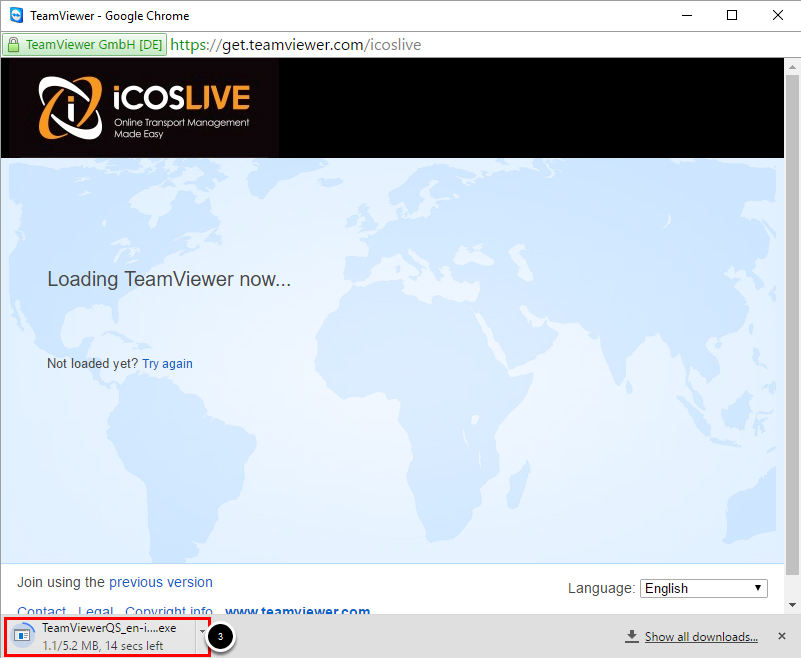Click the 'Loading TeamViewer now...' text
Viewport: 801px width, 658px height.
point(169,279)
